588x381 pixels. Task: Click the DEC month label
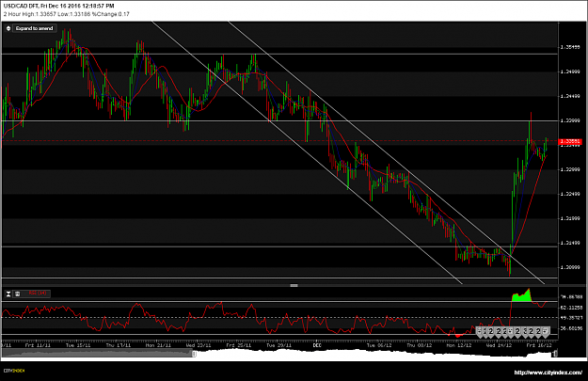pos(317,345)
